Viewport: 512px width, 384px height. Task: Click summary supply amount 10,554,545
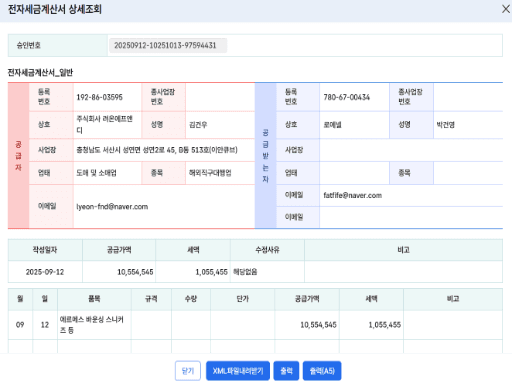coord(135,272)
